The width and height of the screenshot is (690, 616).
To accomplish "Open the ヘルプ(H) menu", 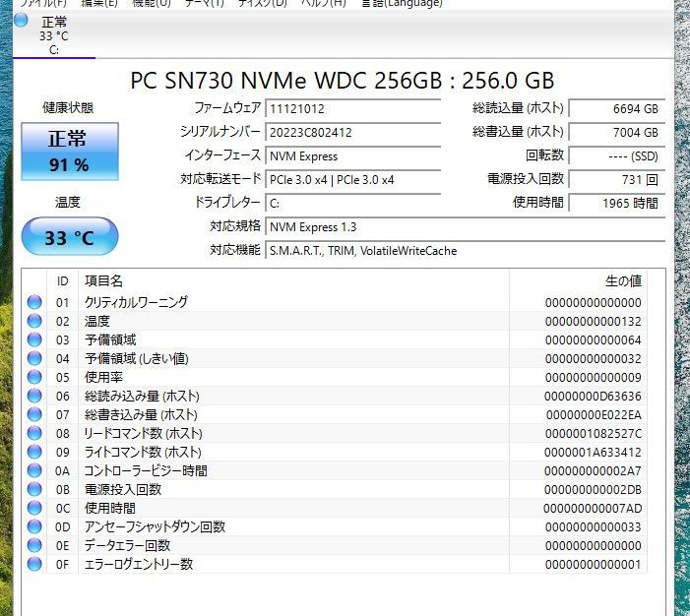I will [324, 4].
